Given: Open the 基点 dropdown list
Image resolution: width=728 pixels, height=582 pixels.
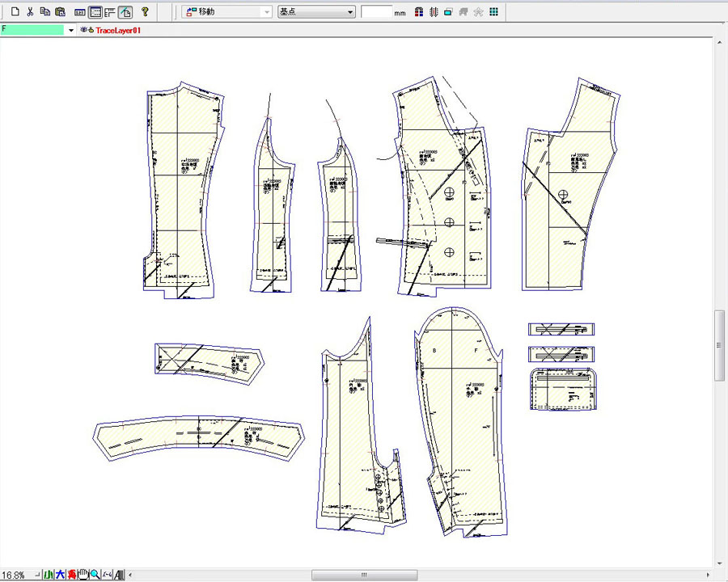Looking at the screenshot, I should 349,12.
